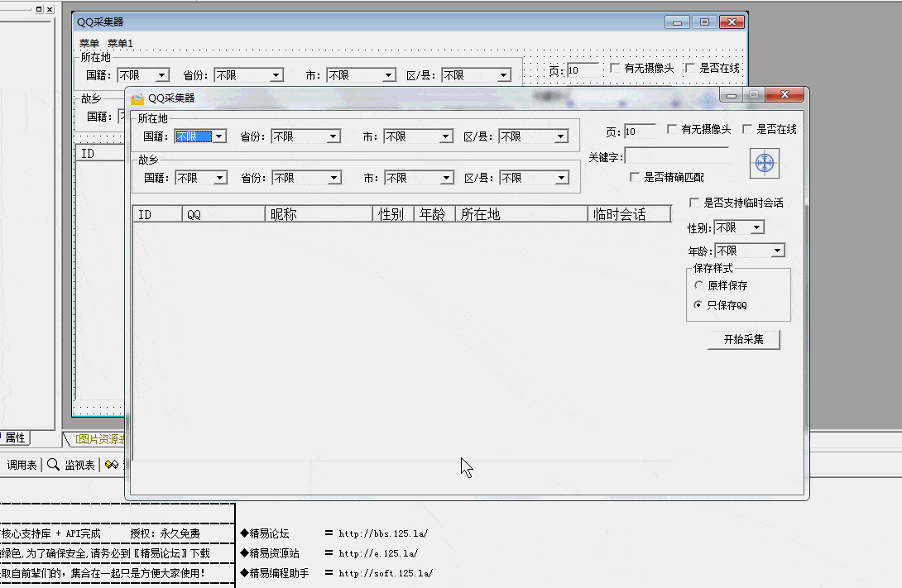Screen dimensions: 902x588
Task: Expand the 年龄 filter dropdown
Action: 778,251
